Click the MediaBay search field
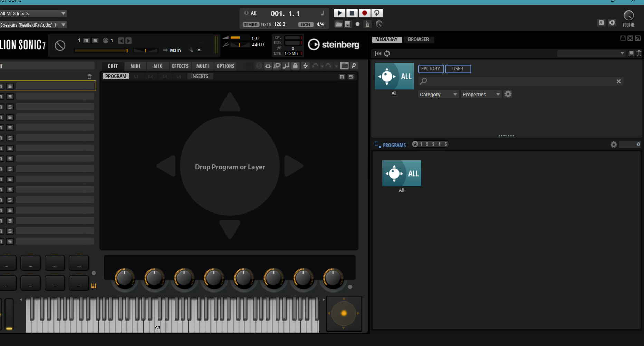 [x=520, y=81]
